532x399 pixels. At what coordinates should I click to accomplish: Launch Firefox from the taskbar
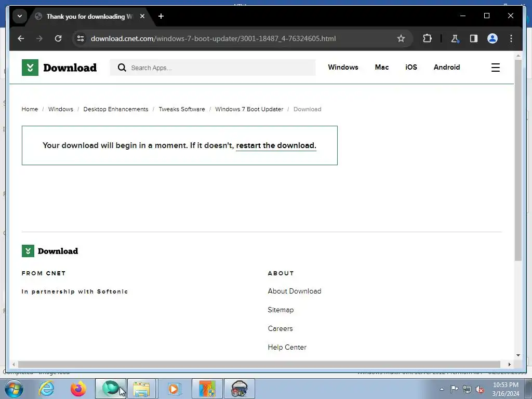[x=78, y=389]
